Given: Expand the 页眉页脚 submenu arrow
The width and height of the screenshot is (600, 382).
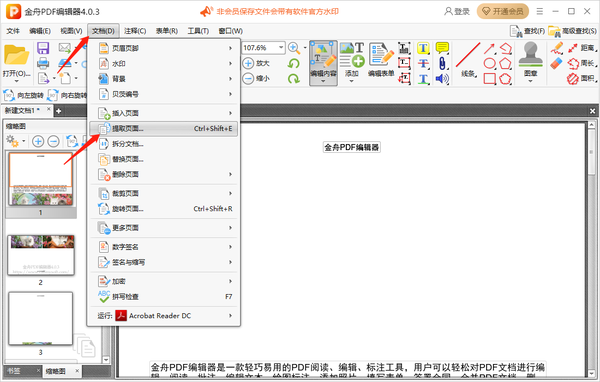Looking at the screenshot, I should tap(230, 48).
